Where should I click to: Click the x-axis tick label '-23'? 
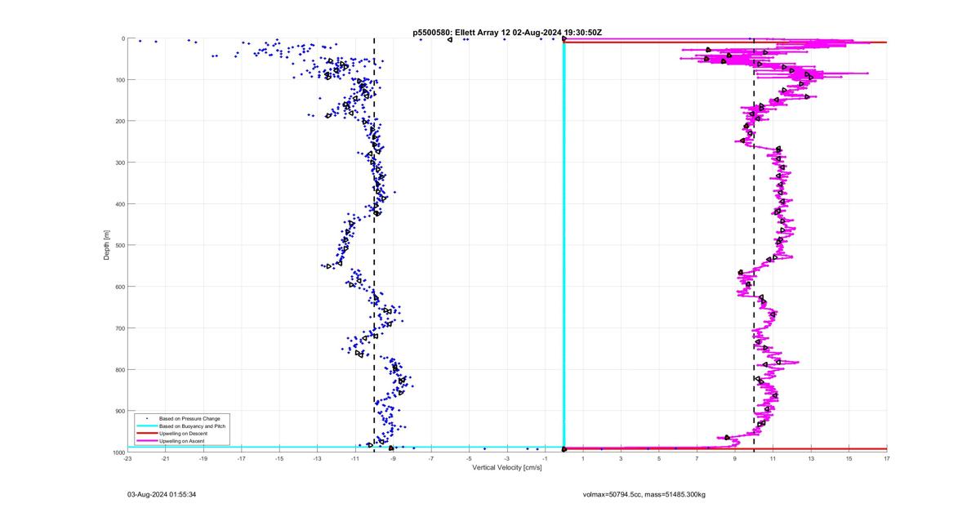coord(127,459)
